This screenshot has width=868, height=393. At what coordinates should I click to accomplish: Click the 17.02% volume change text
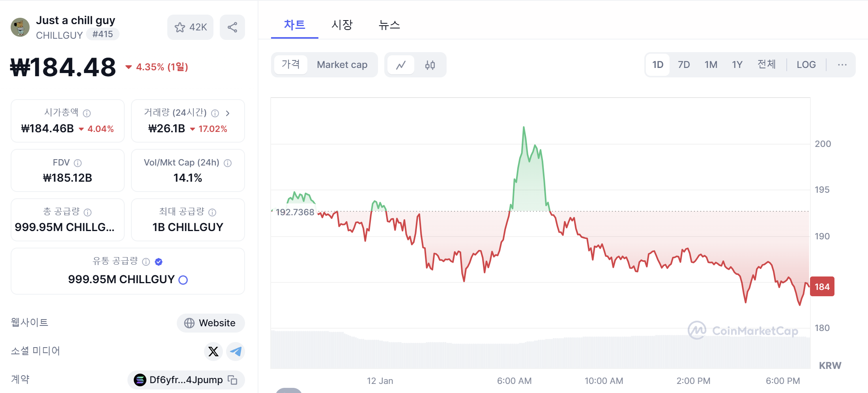[x=213, y=129]
